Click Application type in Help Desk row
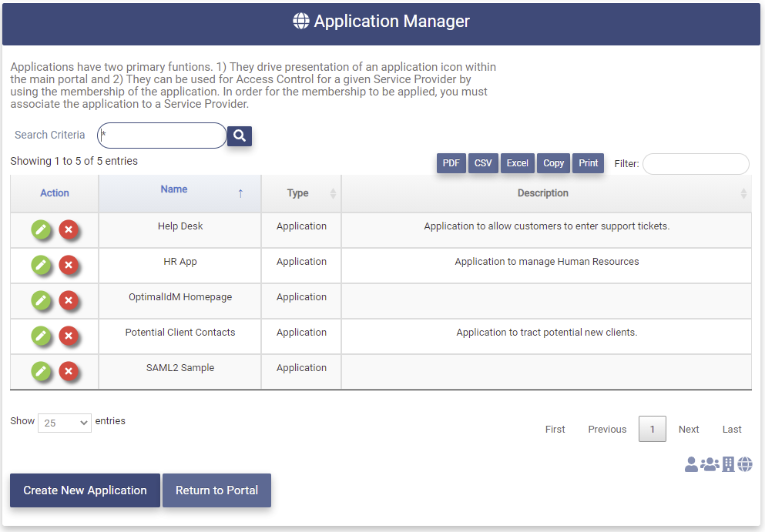 tap(301, 226)
